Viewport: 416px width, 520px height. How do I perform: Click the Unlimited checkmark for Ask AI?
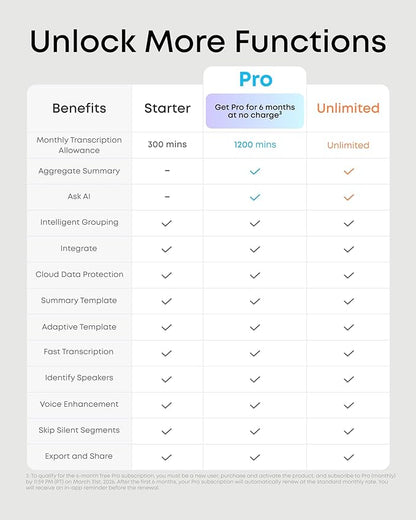click(349, 197)
